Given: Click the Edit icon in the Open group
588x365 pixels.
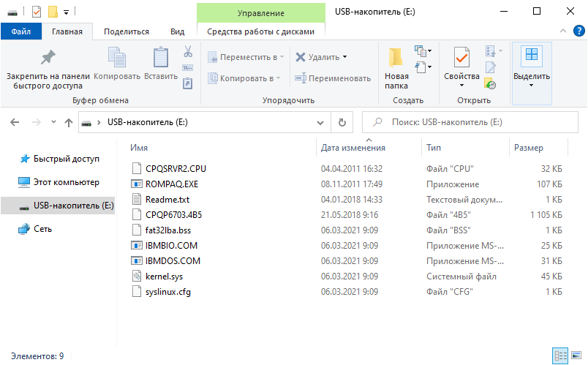Looking at the screenshot, I should tap(490, 67).
